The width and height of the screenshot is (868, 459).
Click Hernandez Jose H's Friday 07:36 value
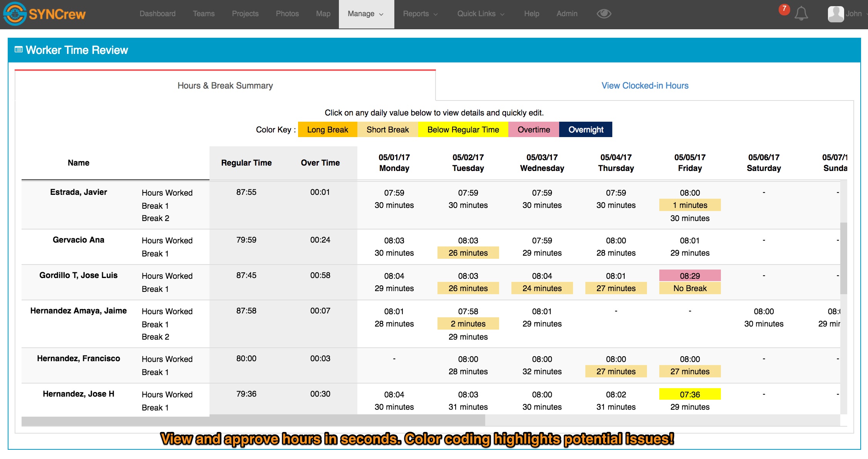pyautogui.click(x=690, y=394)
